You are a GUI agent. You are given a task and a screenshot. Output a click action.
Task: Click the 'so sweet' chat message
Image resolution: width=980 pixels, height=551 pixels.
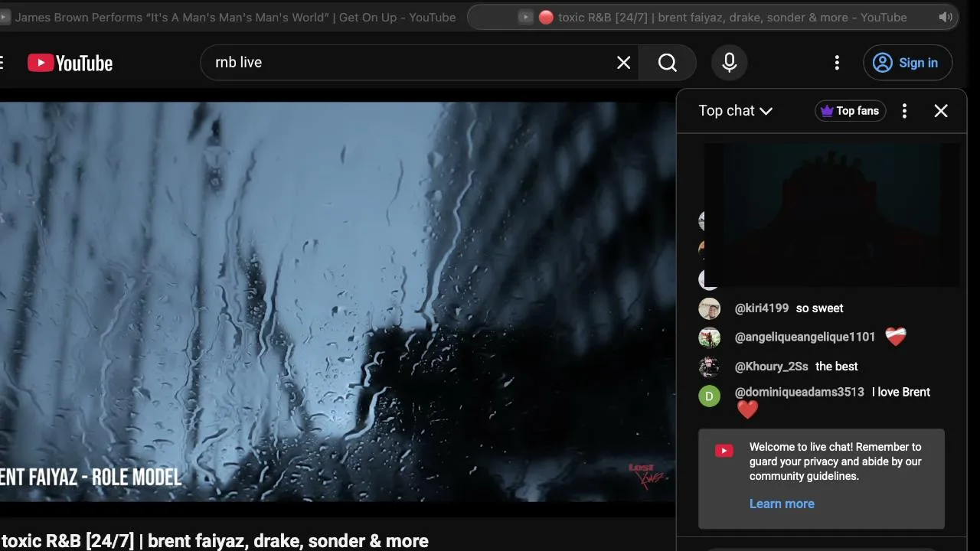(x=820, y=308)
